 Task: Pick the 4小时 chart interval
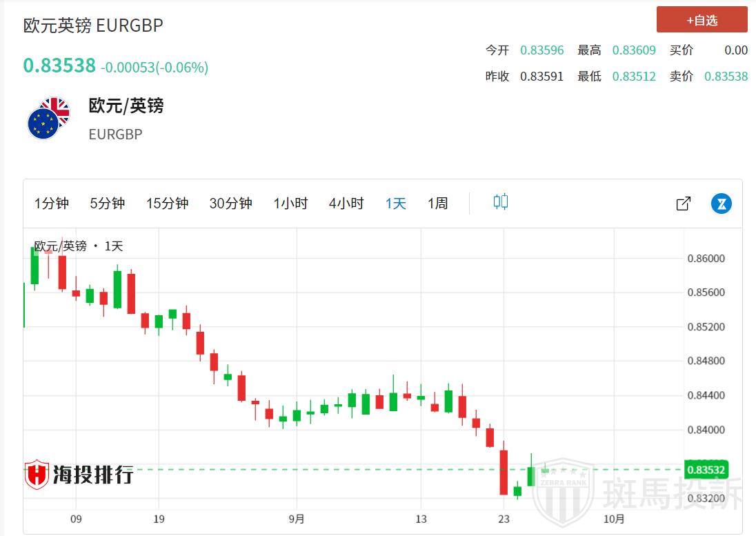[346, 204]
